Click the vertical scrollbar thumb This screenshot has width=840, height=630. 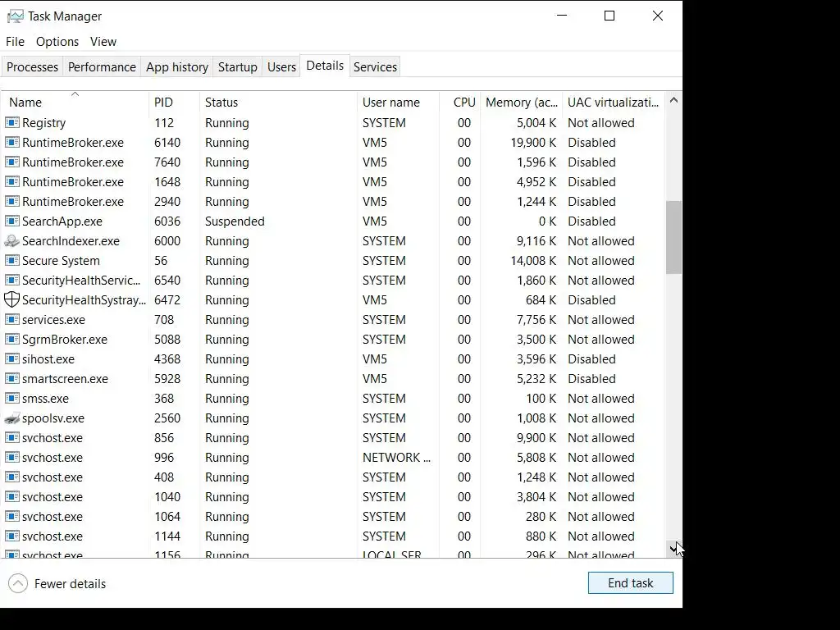tap(674, 237)
